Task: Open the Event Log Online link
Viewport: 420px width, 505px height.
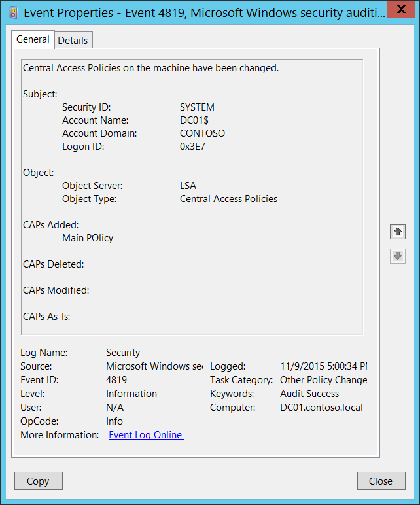Action: click(147, 435)
